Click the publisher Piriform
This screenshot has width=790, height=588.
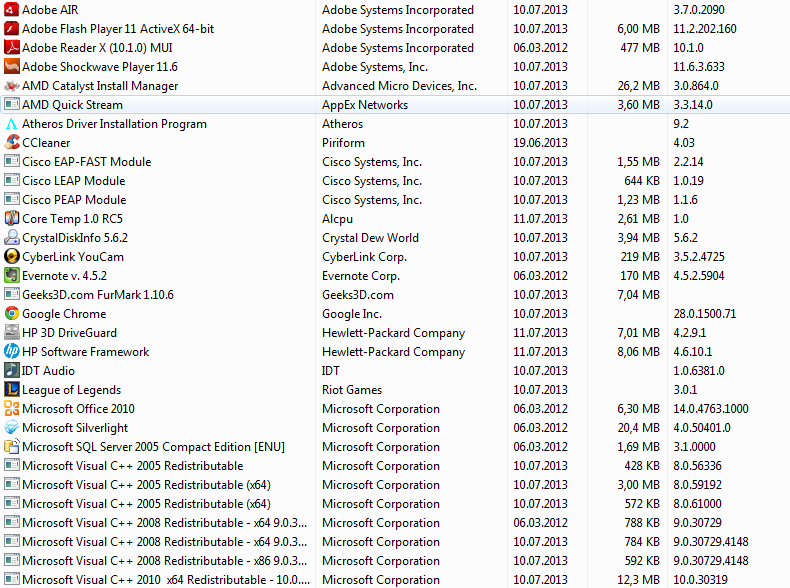(343, 143)
